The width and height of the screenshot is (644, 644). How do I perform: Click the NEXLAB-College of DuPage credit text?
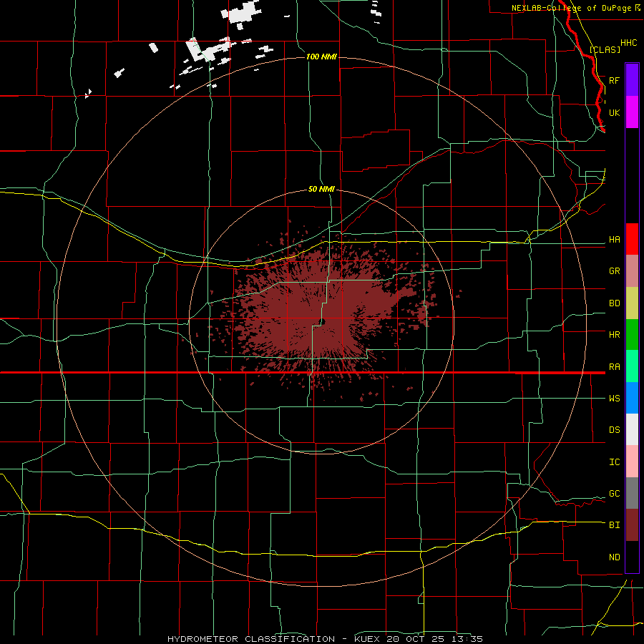(x=571, y=8)
